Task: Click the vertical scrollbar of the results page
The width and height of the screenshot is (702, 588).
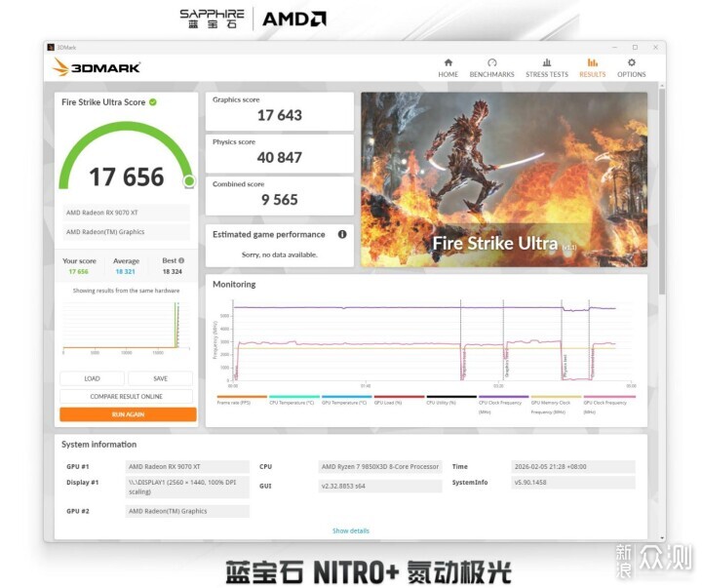Action: click(x=662, y=190)
